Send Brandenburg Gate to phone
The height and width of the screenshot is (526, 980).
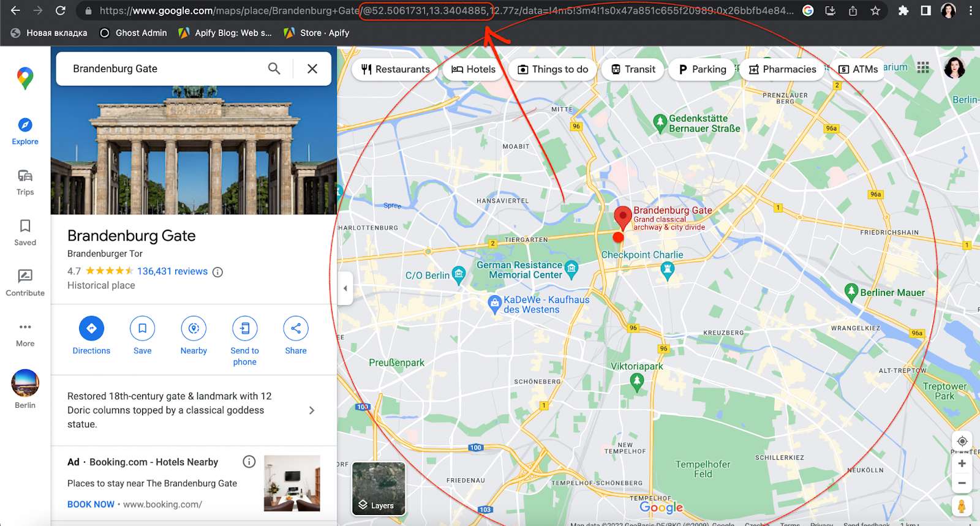coord(244,341)
